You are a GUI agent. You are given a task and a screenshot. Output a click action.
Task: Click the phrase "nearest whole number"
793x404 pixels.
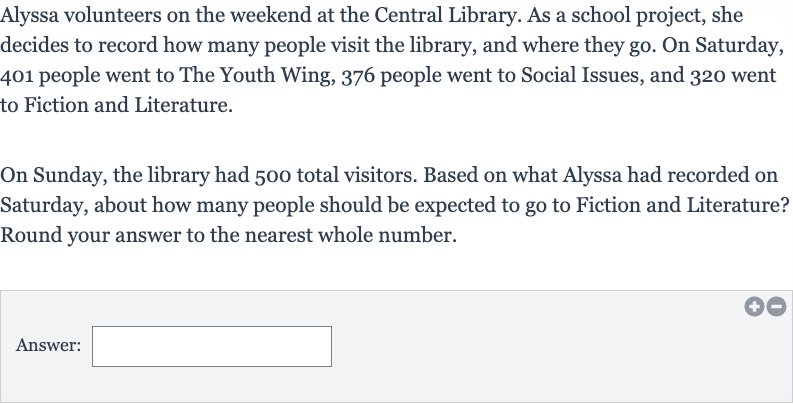click(350, 236)
